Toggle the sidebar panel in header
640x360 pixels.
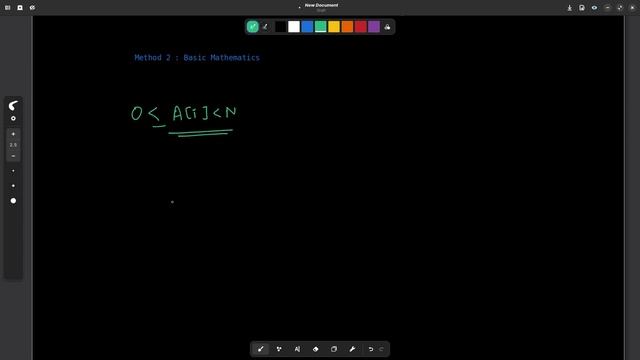coord(8,8)
